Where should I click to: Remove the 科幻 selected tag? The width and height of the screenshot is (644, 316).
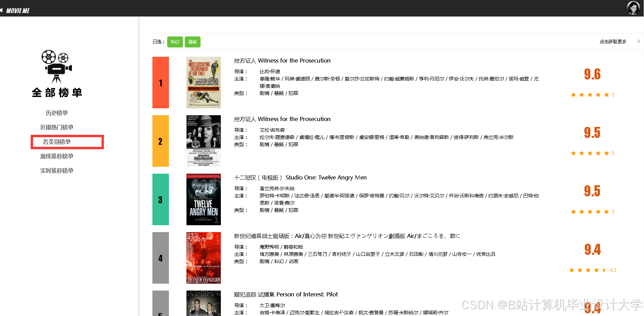coord(175,42)
